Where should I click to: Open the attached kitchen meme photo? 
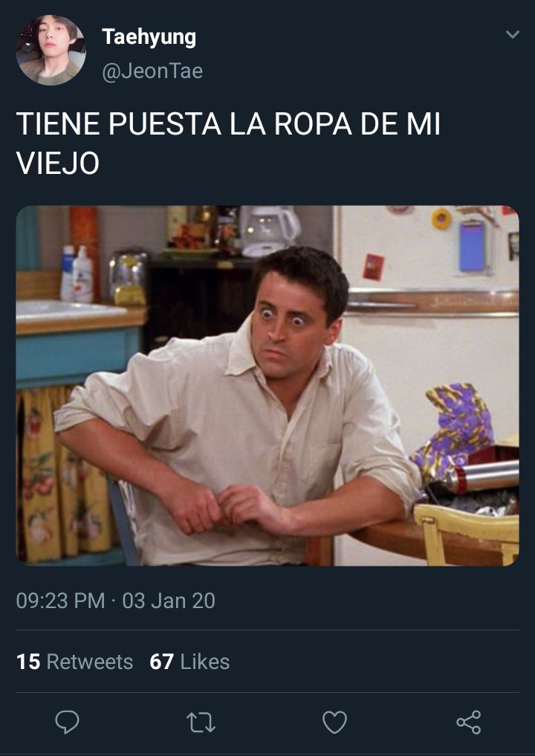[x=267, y=386]
